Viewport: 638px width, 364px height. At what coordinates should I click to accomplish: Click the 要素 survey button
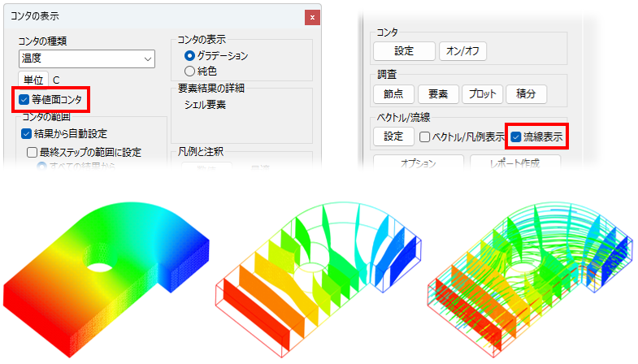pos(438,94)
